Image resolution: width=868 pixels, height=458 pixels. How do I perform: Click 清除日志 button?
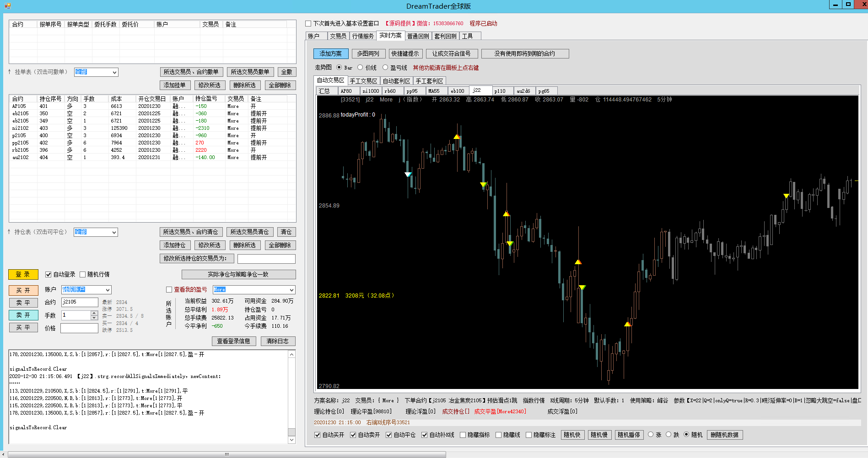click(x=278, y=341)
